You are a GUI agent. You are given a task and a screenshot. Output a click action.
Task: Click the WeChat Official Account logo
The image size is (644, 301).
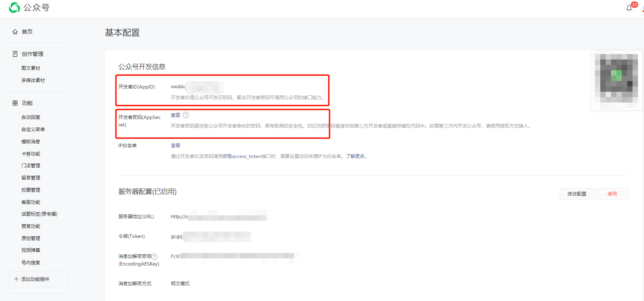14,8
